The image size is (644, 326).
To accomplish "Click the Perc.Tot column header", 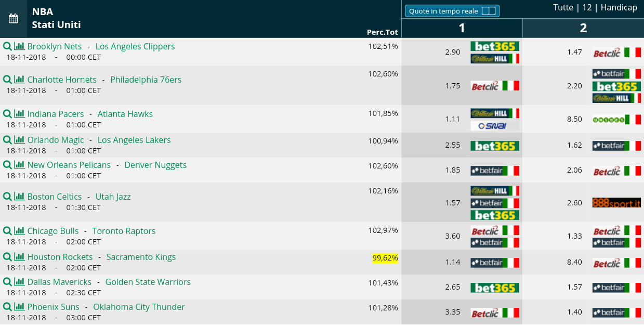I will [x=382, y=32].
